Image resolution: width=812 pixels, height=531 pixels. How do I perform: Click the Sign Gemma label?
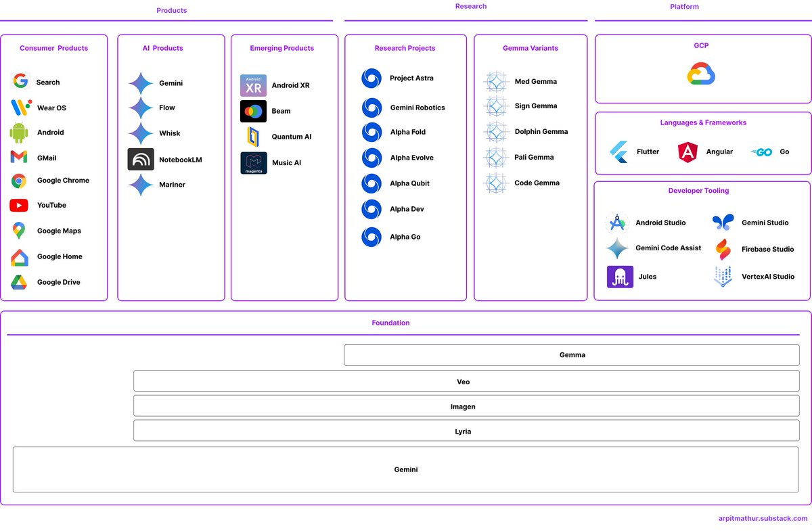point(536,106)
